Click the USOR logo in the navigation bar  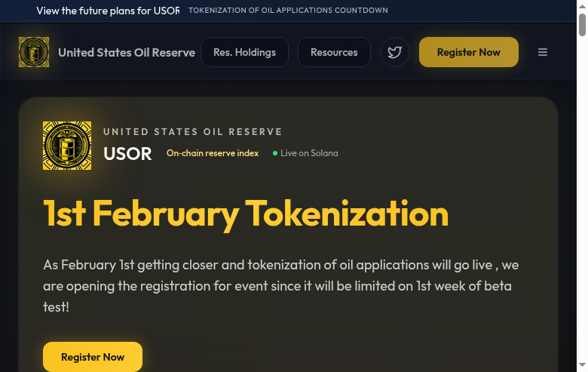point(34,52)
